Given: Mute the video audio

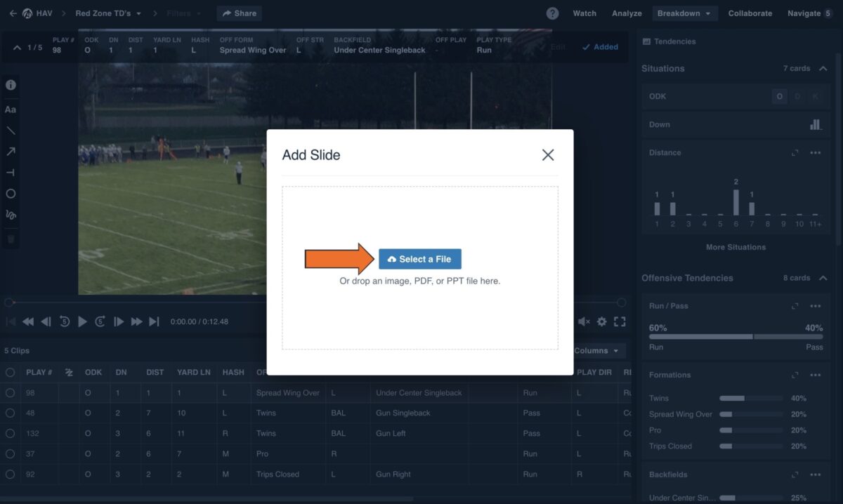Looking at the screenshot, I should pyautogui.click(x=583, y=321).
